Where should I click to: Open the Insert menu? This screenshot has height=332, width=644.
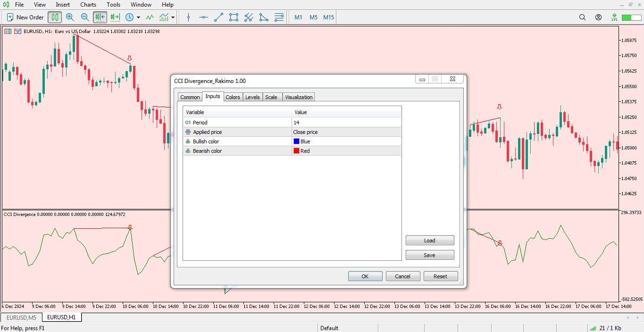click(63, 5)
